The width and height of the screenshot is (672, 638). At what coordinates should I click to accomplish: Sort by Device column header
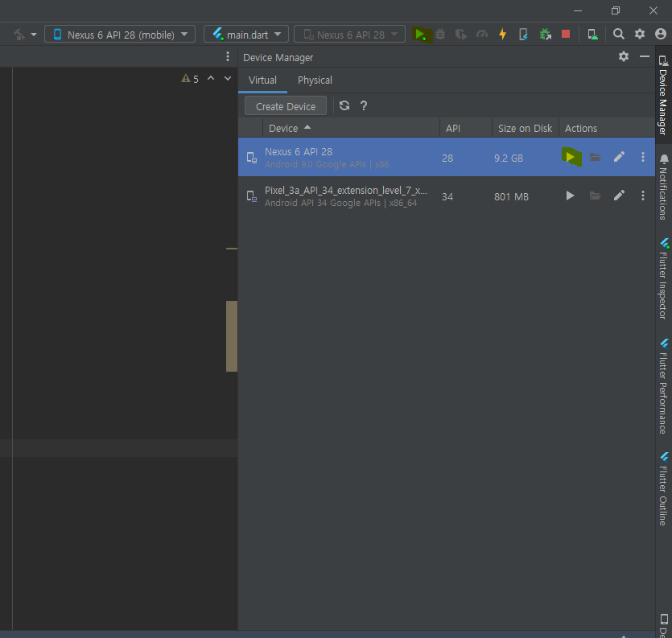point(351,128)
